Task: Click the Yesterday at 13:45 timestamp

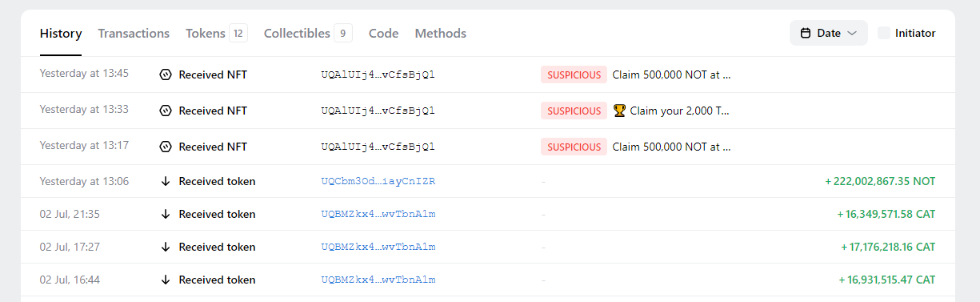Action: pos(84,73)
